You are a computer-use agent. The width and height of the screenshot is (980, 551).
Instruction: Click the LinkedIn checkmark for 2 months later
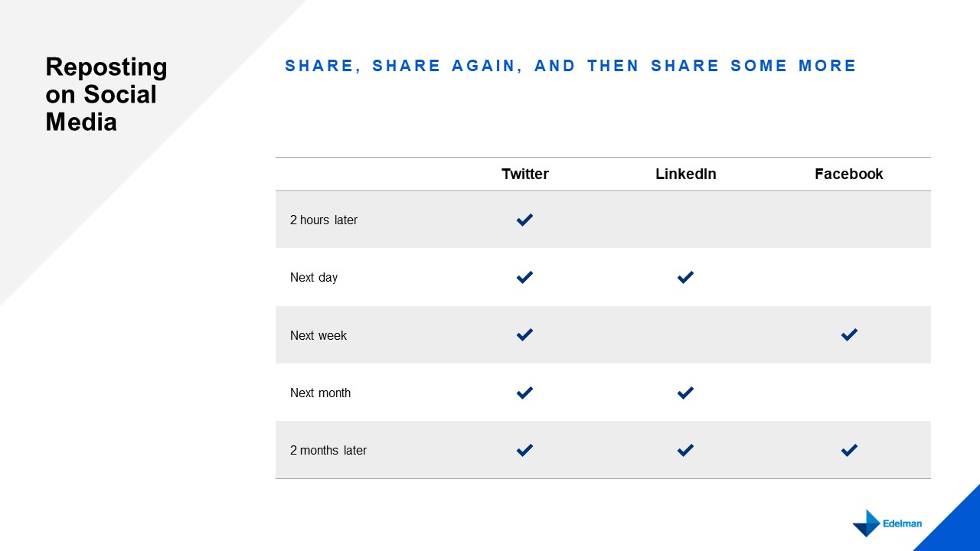pyautogui.click(x=685, y=451)
